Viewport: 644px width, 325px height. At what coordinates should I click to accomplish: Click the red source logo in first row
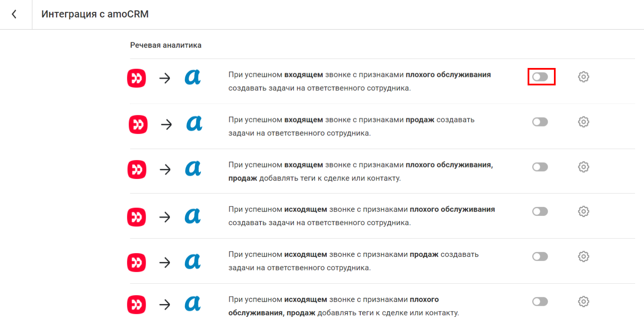(x=137, y=79)
